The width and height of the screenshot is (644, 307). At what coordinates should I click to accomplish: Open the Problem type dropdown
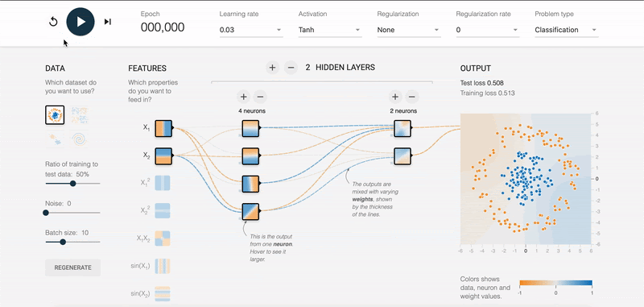pos(567,30)
